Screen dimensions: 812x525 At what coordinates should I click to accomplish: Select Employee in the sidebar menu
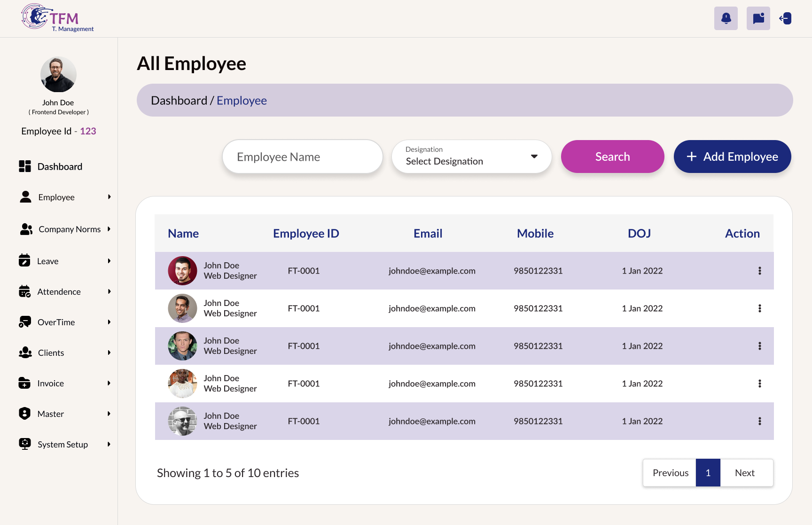coord(56,197)
